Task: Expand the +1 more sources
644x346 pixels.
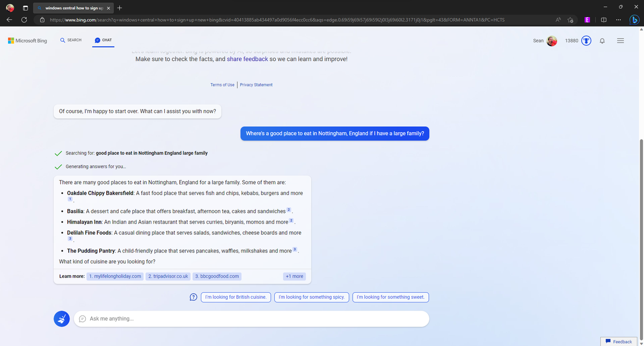Action: (295, 276)
